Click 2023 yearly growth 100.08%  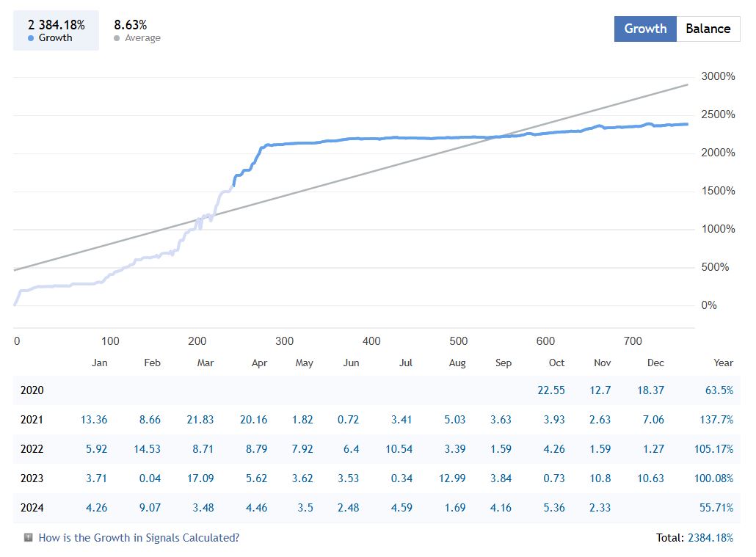coord(713,478)
